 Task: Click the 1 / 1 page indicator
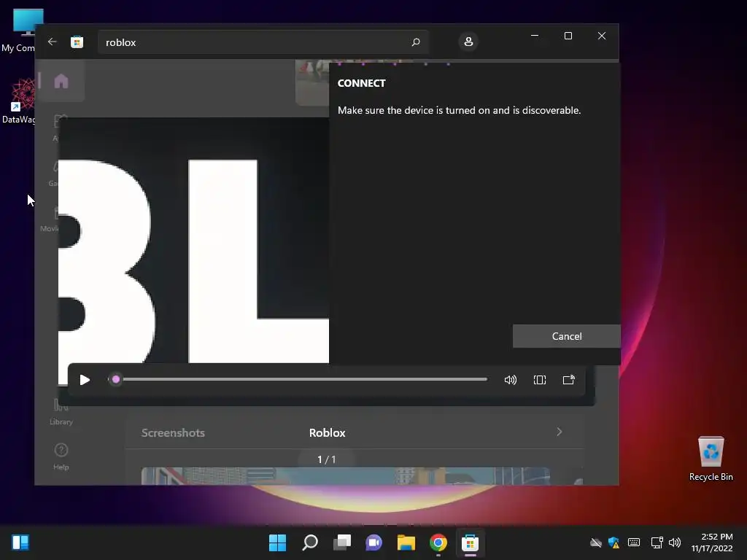[x=327, y=459]
